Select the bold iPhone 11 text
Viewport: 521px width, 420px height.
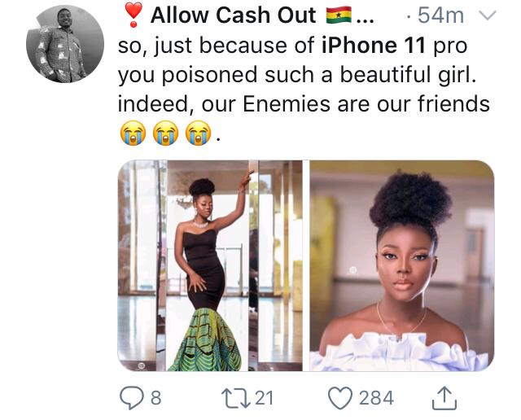coord(374,46)
